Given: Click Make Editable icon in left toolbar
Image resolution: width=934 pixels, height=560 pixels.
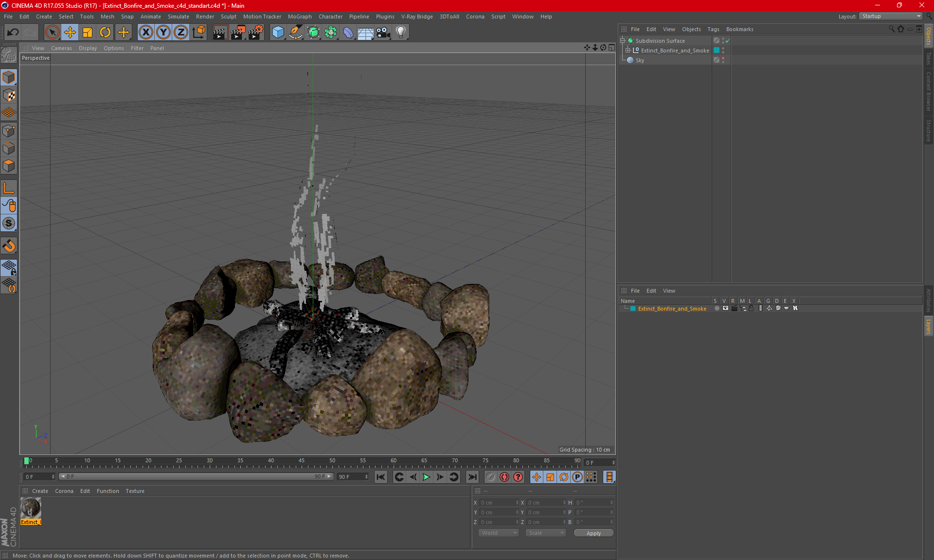Looking at the screenshot, I should click(x=9, y=55).
